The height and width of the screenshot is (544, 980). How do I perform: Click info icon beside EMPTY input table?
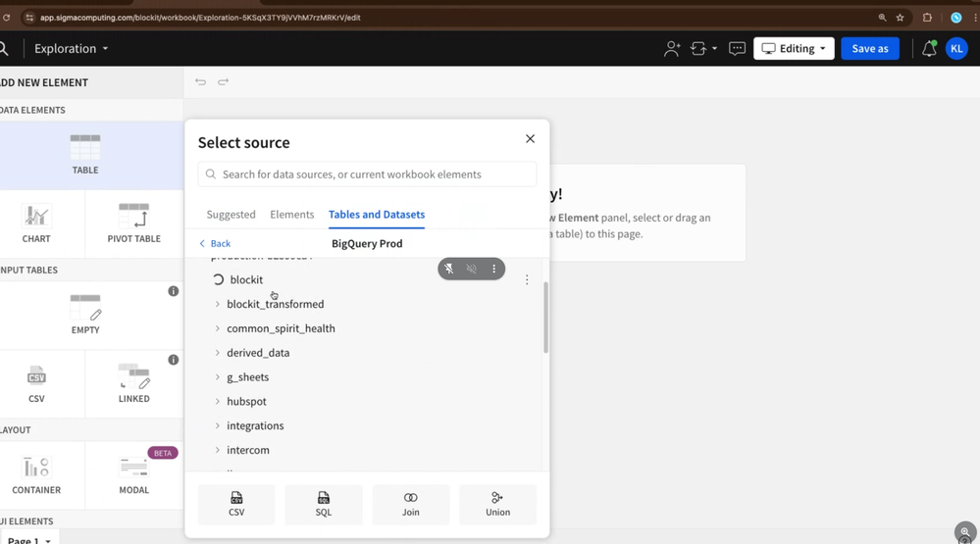(x=173, y=291)
